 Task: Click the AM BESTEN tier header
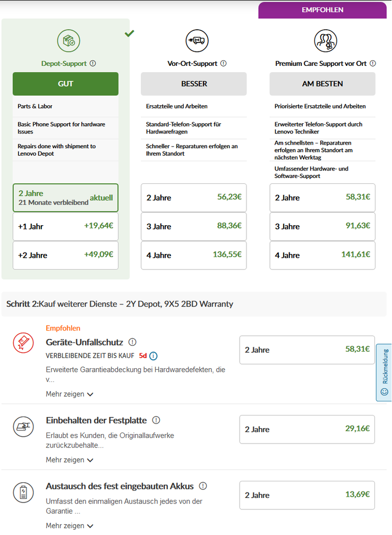pyautogui.click(x=322, y=84)
